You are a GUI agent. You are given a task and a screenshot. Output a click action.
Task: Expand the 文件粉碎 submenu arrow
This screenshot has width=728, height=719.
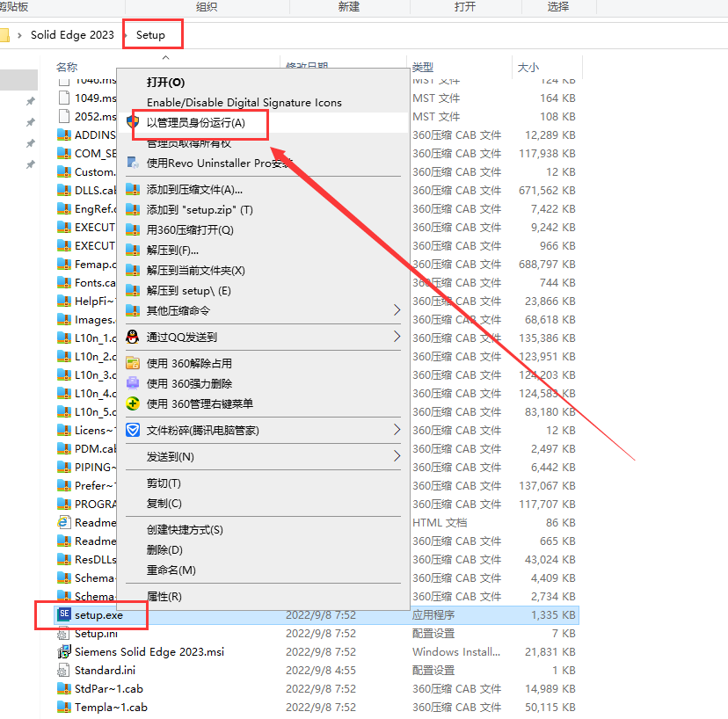397,430
